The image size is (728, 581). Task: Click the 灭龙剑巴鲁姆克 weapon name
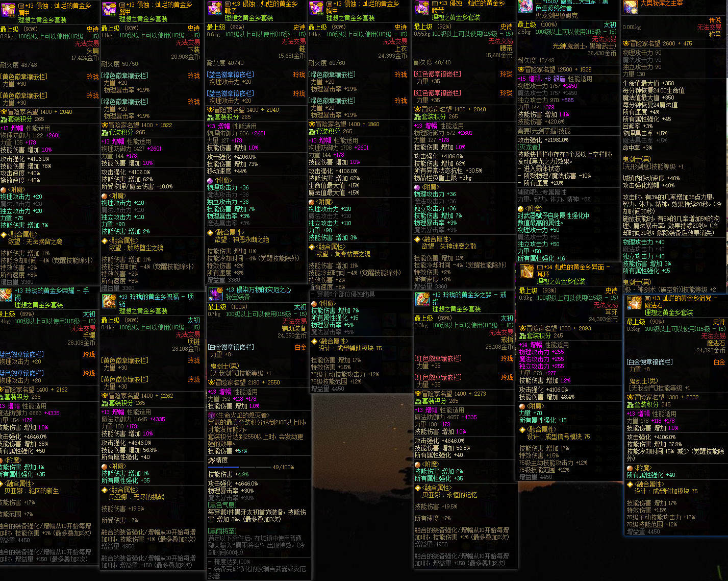coord(557,15)
